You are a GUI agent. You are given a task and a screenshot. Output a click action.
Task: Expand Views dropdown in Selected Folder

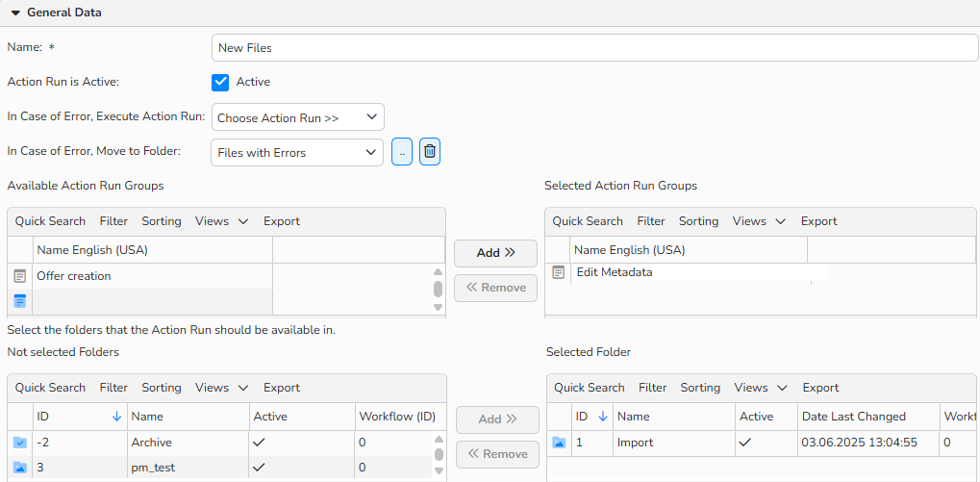[761, 388]
